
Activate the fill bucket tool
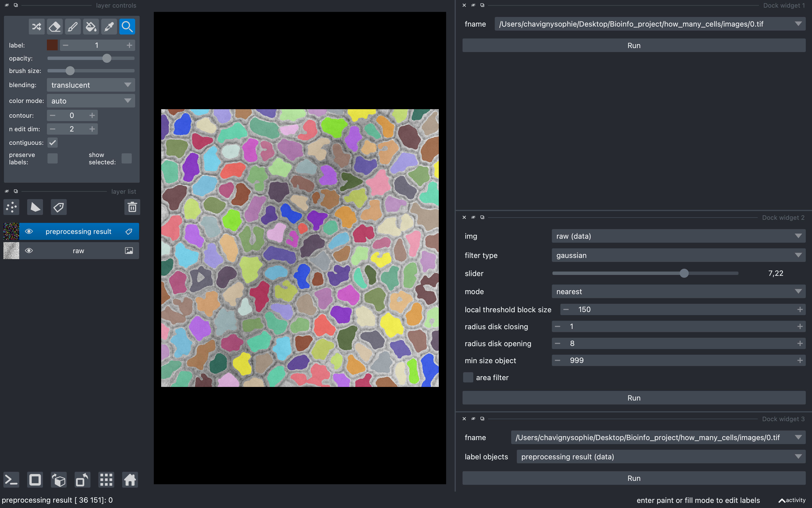pyautogui.click(x=91, y=26)
